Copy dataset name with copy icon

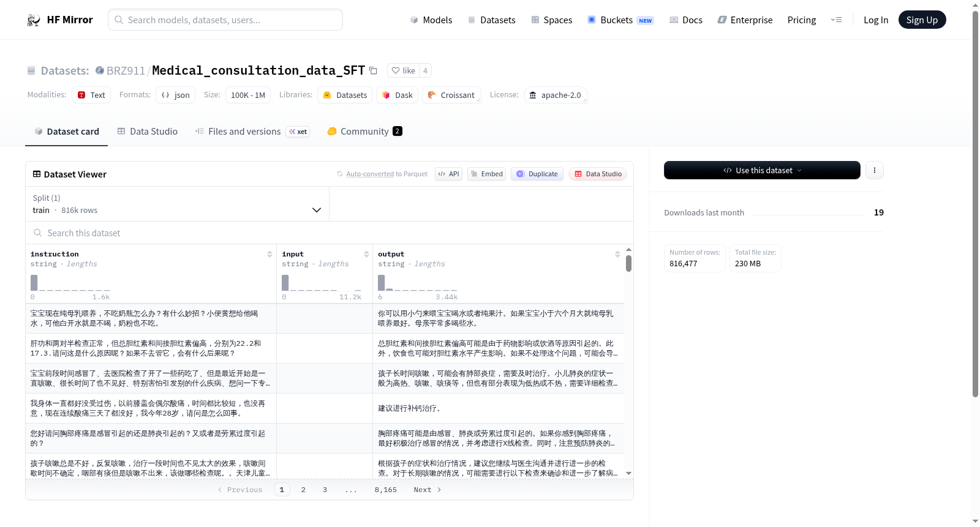pos(373,70)
